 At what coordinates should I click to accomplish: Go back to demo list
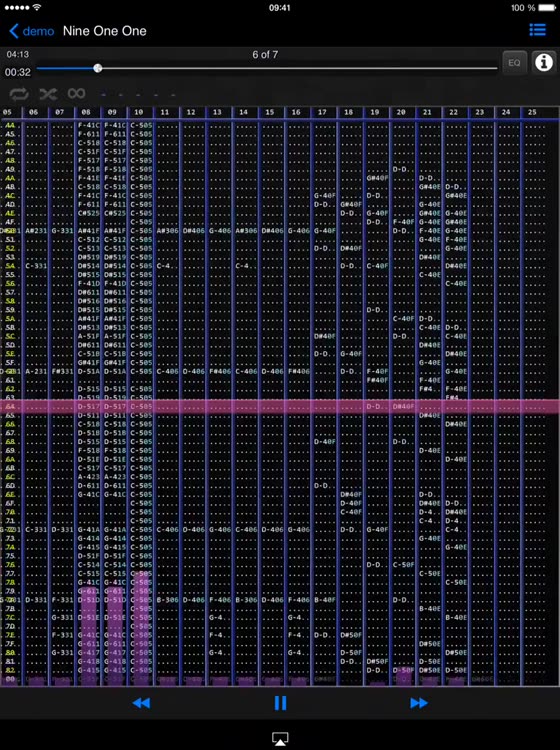pyautogui.click(x=32, y=31)
